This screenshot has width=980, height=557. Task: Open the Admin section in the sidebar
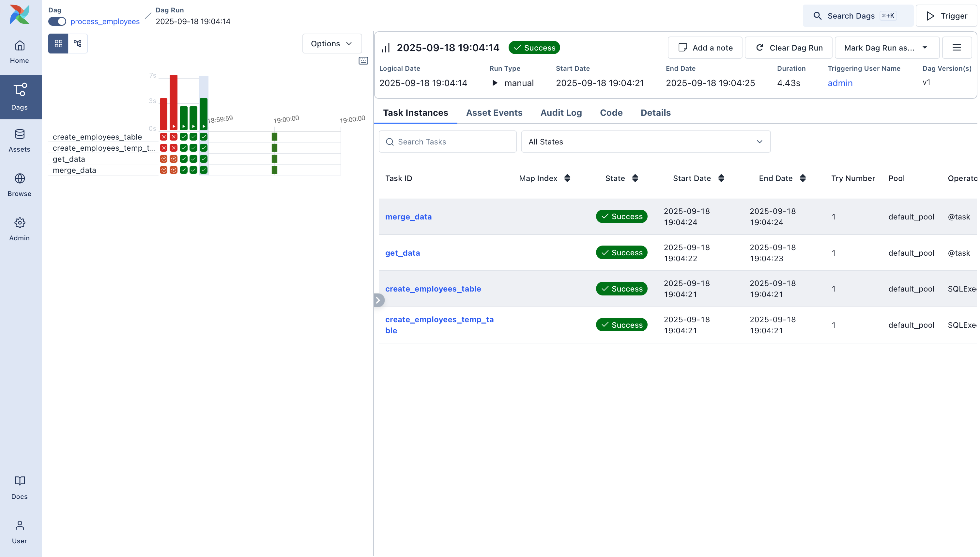(x=20, y=228)
